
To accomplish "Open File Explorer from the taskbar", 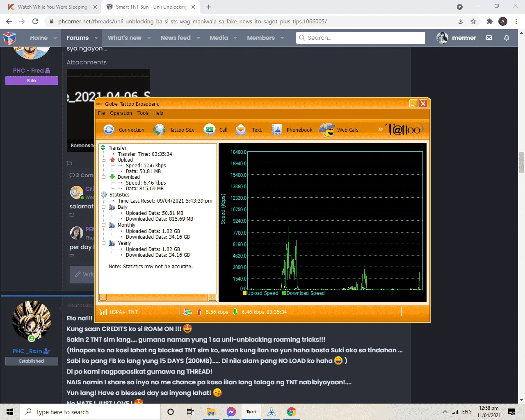I will point(211,412).
